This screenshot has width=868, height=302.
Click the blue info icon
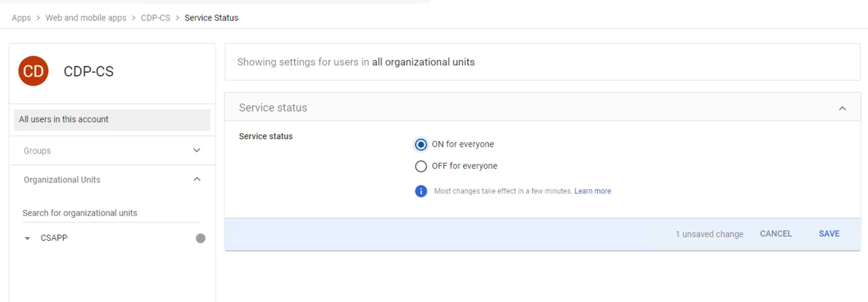tap(421, 191)
